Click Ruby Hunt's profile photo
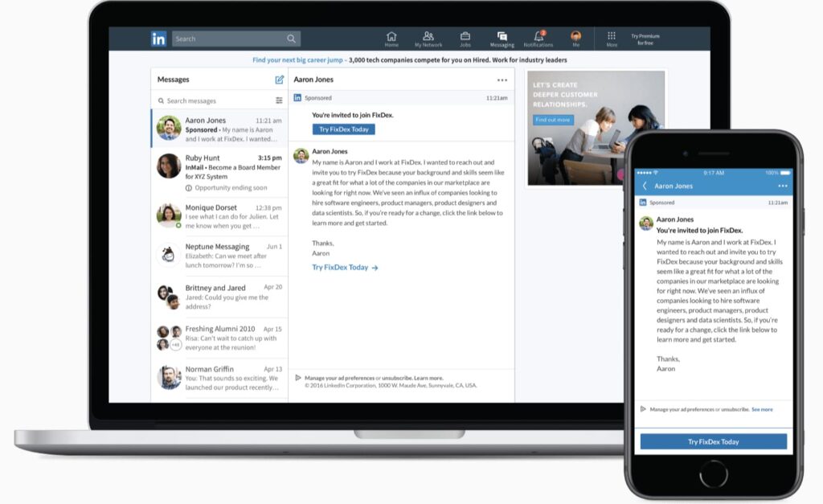 (x=169, y=166)
